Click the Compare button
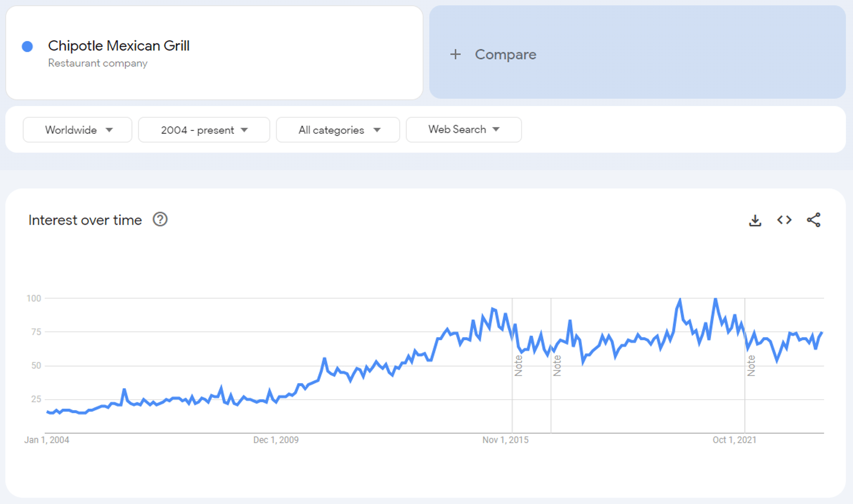853x504 pixels. coord(505,55)
